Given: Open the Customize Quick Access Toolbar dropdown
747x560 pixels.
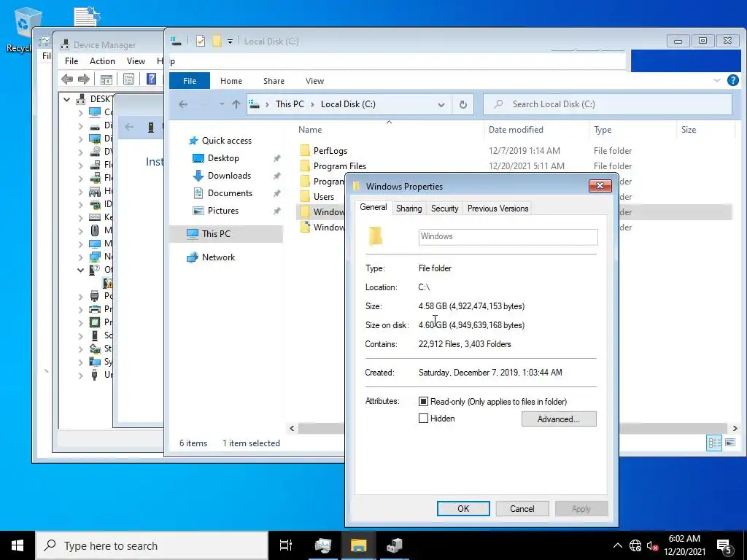Looking at the screenshot, I should [230, 42].
